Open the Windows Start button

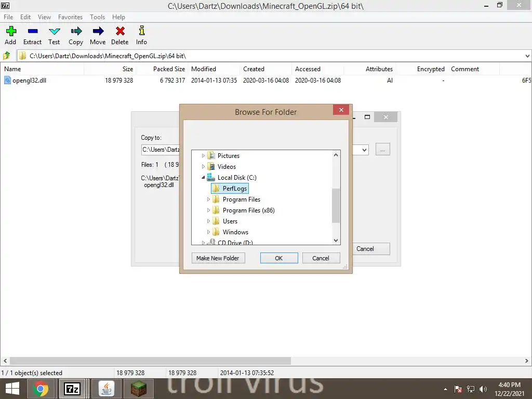[x=12, y=389]
